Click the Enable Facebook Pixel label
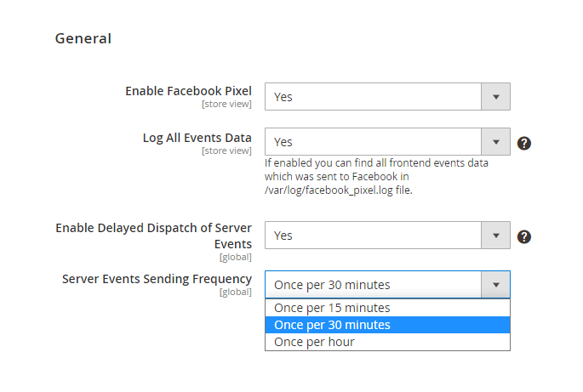The height and width of the screenshot is (392, 583). tap(188, 91)
